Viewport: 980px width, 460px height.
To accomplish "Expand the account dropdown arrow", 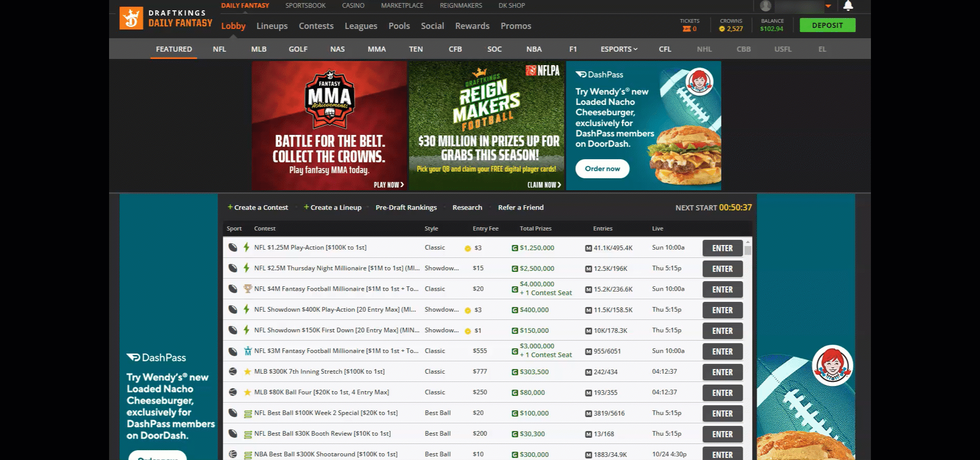I will [x=828, y=6].
